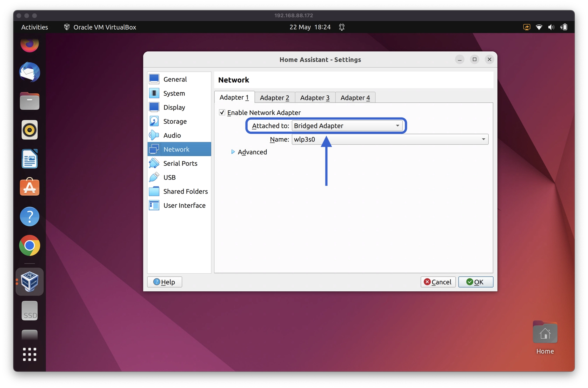
Task: Switch to the Adapter 2 tab
Action: 275,98
